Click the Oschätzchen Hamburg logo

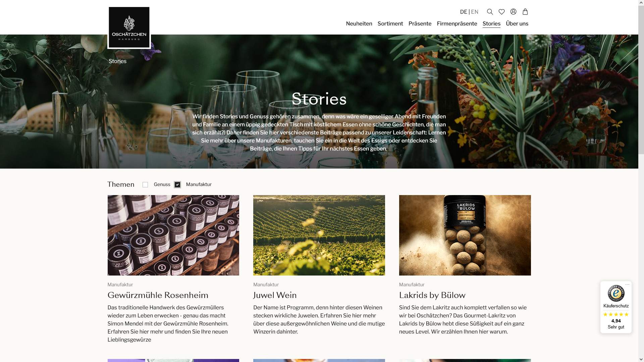click(129, 27)
